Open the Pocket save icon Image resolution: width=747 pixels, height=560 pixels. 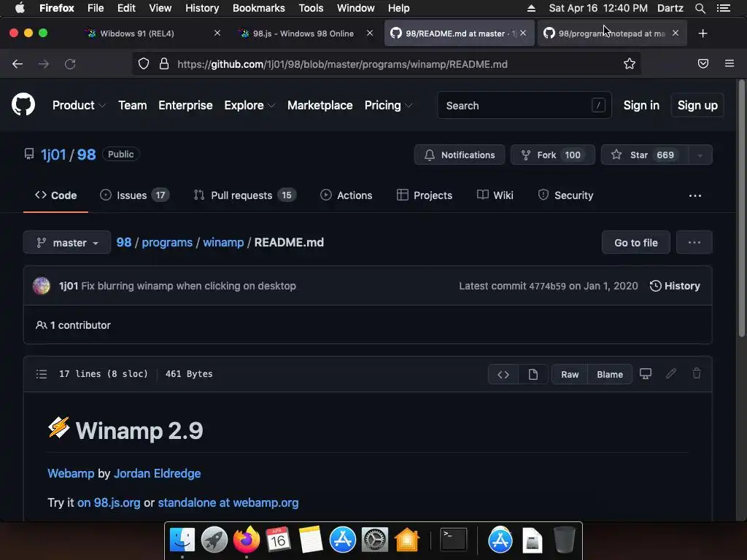click(703, 63)
